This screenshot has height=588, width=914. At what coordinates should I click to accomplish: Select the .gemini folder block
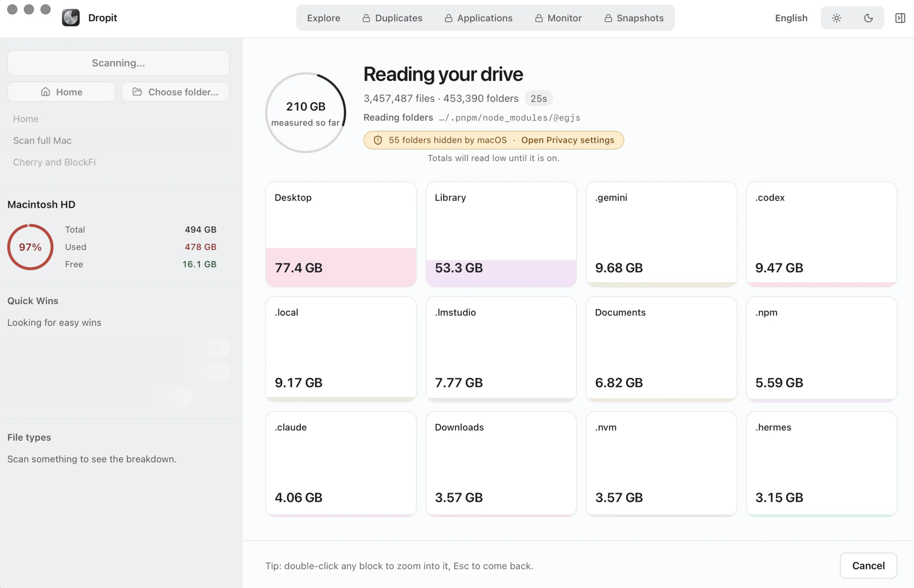pos(661,234)
